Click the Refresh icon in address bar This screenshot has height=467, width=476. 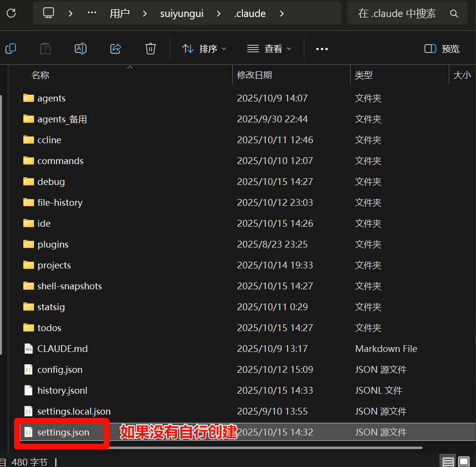tap(11, 13)
